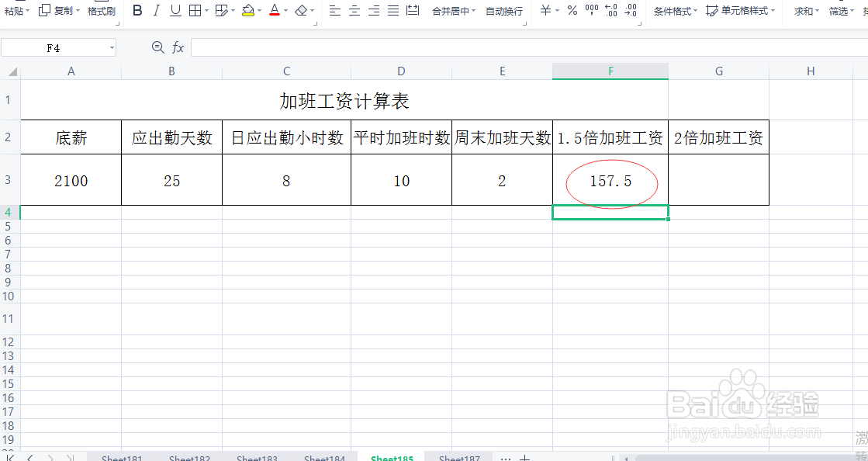The height and width of the screenshot is (461, 868).
Task: Click the 筛选 filter button
Action: point(838,11)
